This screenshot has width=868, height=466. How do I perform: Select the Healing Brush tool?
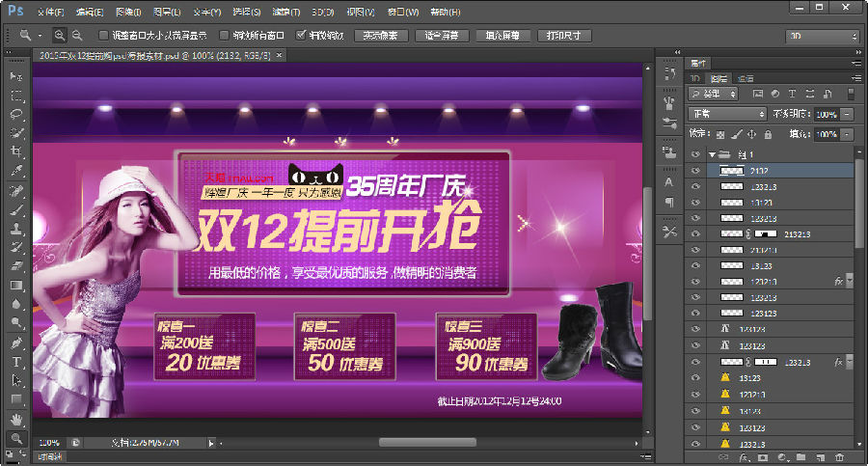pos(16,191)
